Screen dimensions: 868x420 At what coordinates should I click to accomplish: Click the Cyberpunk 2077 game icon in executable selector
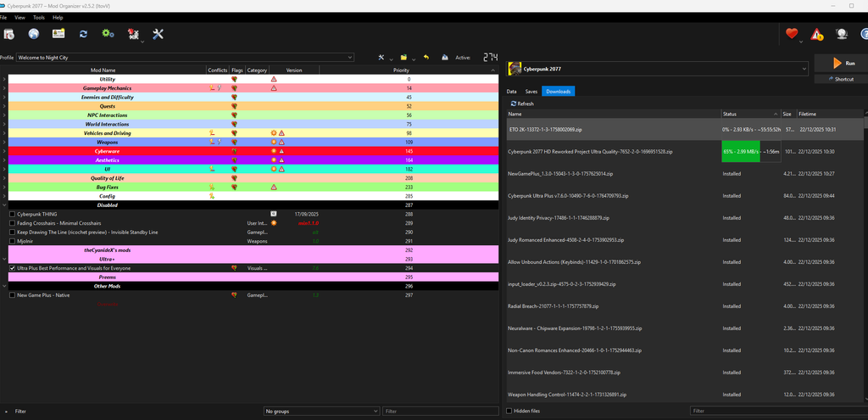[515, 69]
